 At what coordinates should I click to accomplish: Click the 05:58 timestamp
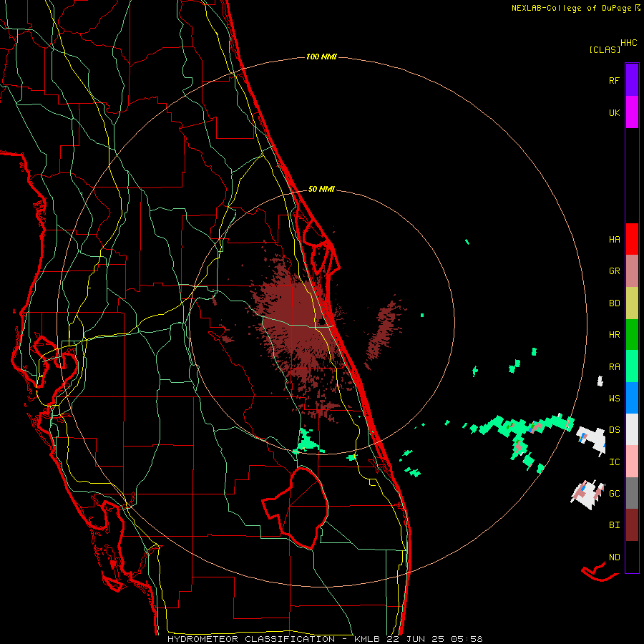pyautogui.click(x=467, y=639)
